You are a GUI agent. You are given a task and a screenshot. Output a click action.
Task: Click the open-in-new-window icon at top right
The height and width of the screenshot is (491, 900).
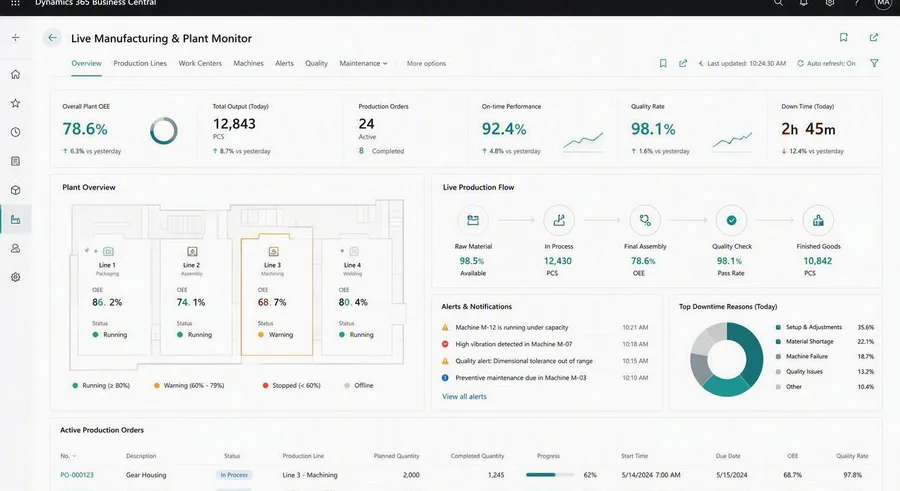tap(874, 37)
